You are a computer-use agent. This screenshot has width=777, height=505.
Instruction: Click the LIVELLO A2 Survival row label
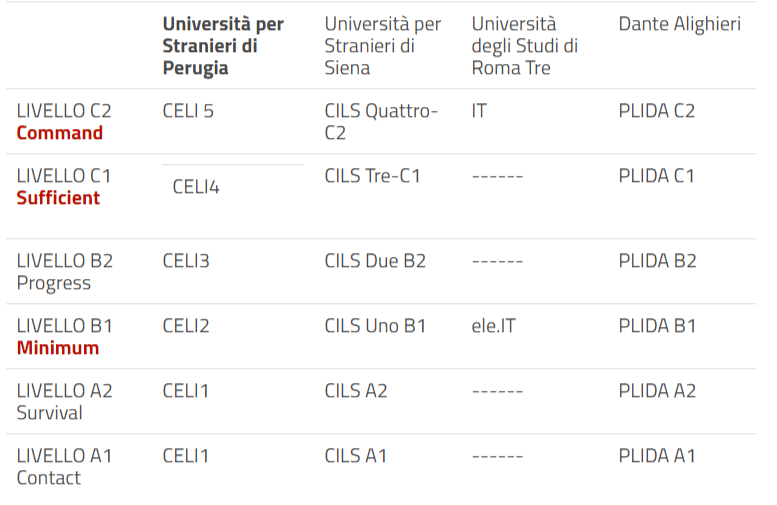coord(64,402)
